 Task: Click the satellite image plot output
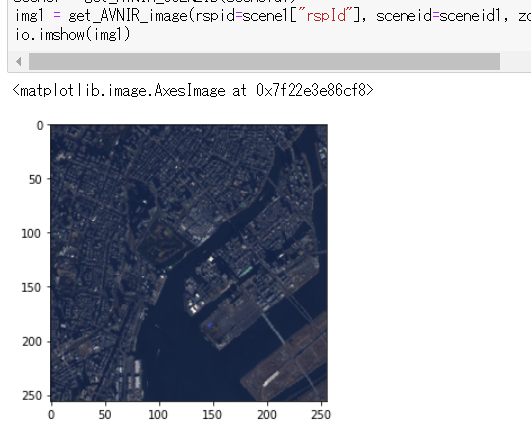(189, 263)
